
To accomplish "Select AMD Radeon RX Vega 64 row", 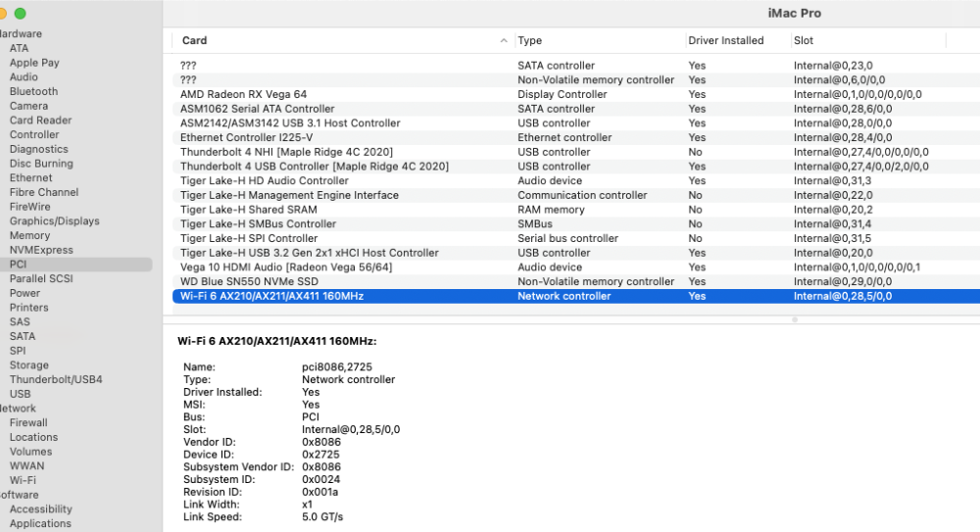I will [x=576, y=94].
